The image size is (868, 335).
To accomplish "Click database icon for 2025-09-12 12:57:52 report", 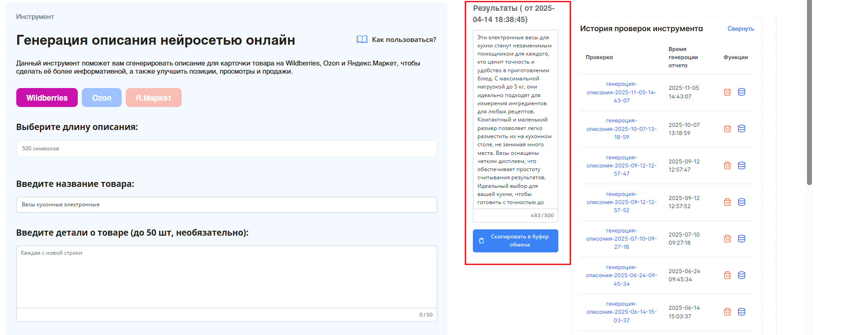I will pos(741,202).
